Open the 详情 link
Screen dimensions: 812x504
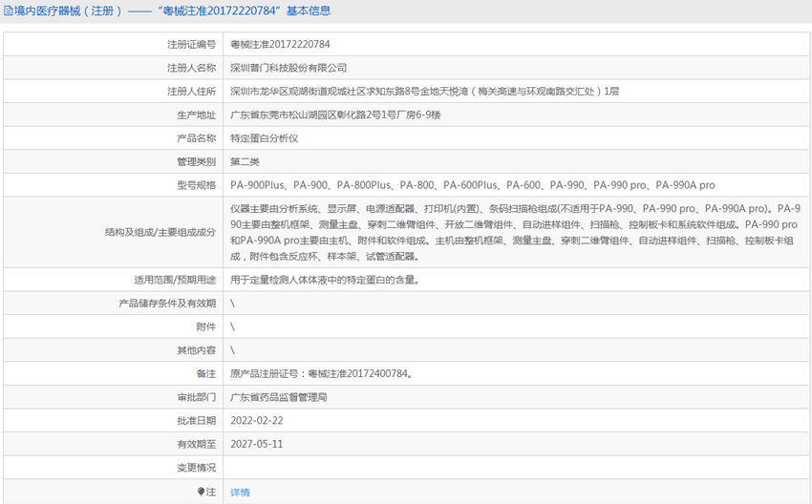[241, 493]
